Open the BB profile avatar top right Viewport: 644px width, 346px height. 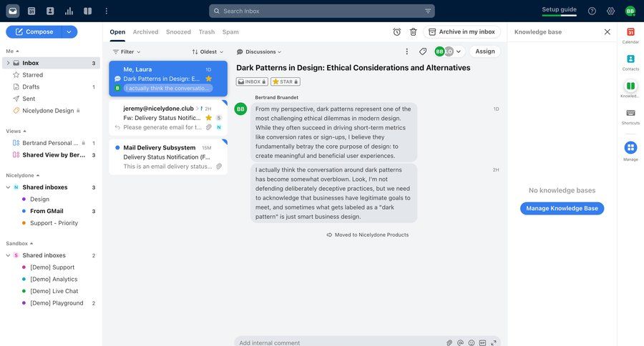630,11
